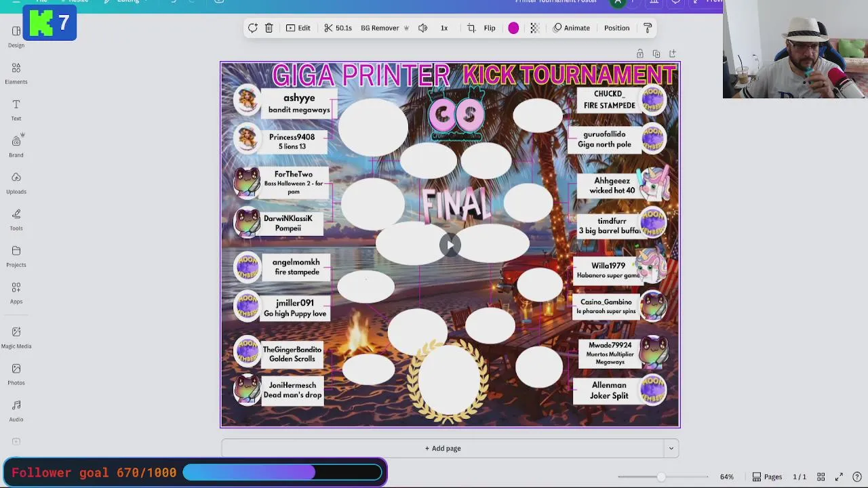
Task: Select the ashyye bandit megaways label
Action: click(x=298, y=103)
